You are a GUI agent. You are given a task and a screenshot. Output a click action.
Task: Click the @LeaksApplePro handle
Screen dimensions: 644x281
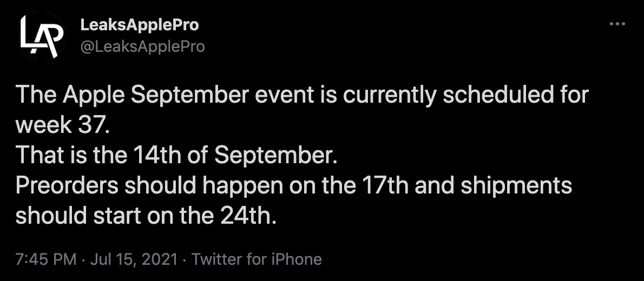[x=142, y=47]
